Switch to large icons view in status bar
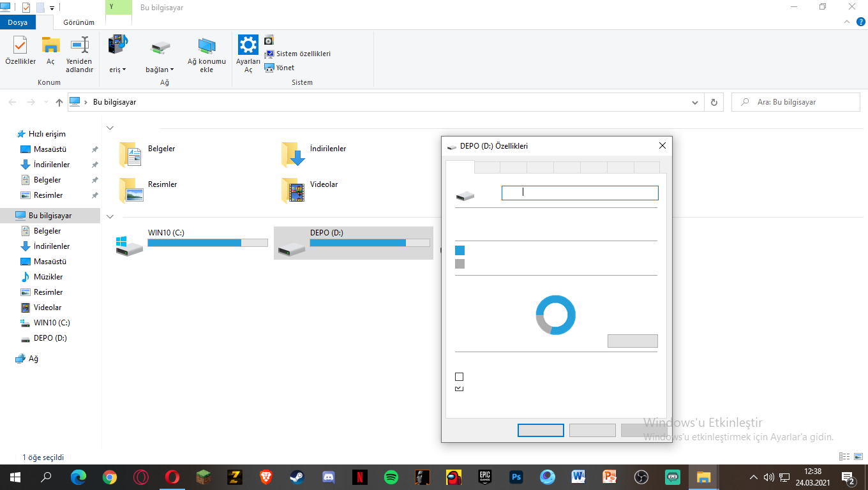The width and height of the screenshot is (868, 490). 858,457
